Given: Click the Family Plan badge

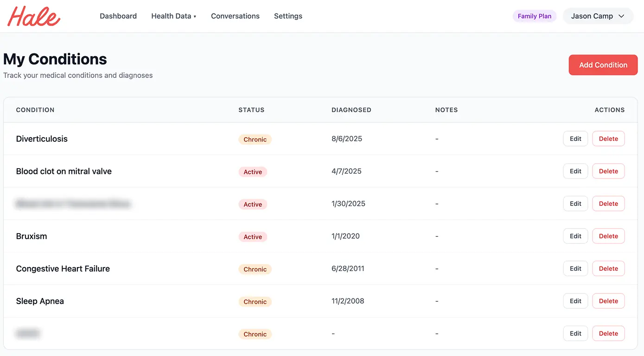Looking at the screenshot, I should click(x=535, y=16).
